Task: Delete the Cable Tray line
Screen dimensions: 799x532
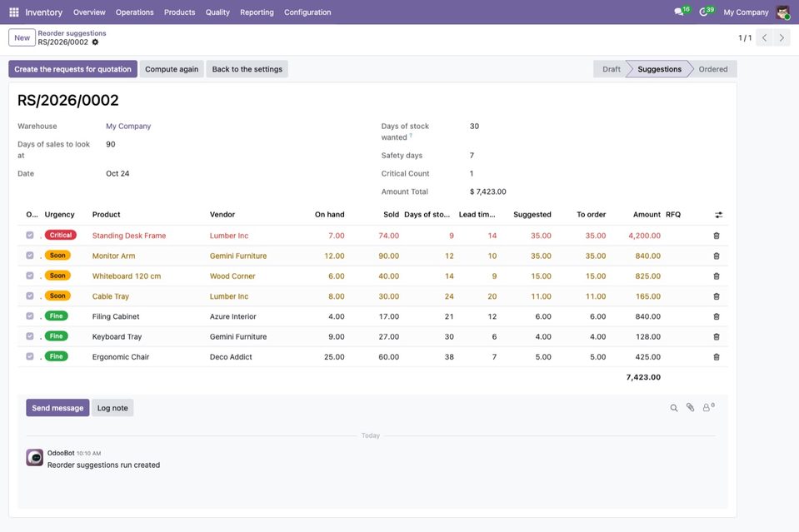Action: [717, 296]
